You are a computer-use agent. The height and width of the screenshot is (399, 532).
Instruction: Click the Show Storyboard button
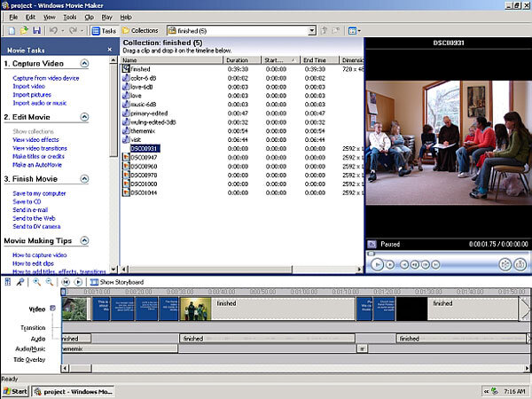click(x=117, y=282)
